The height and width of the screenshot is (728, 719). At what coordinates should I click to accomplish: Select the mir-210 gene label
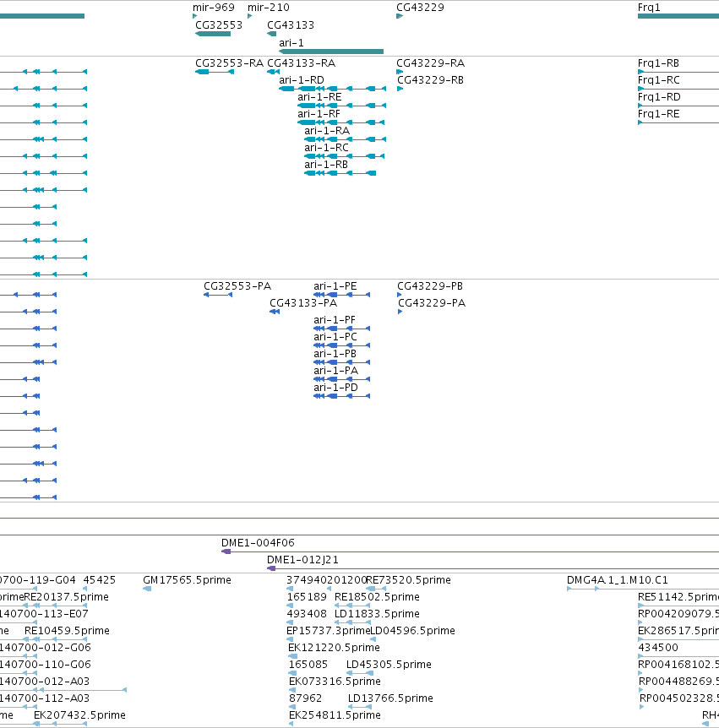pos(269,8)
